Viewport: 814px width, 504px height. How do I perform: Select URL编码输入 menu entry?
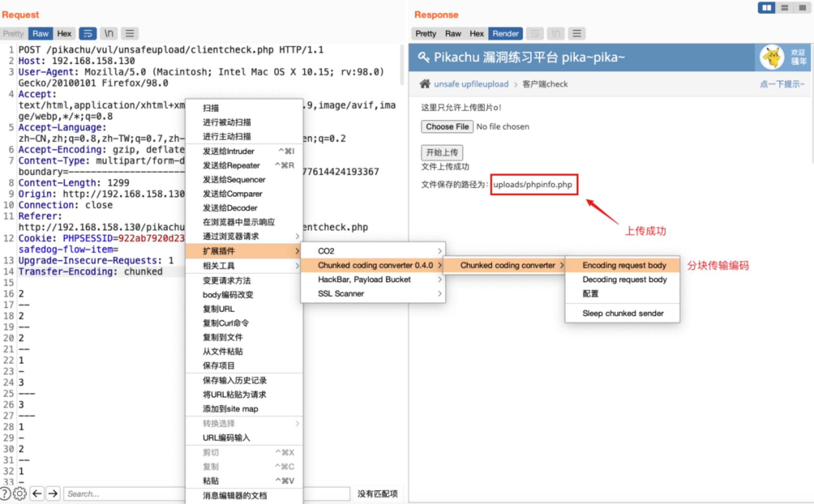(x=244, y=437)
